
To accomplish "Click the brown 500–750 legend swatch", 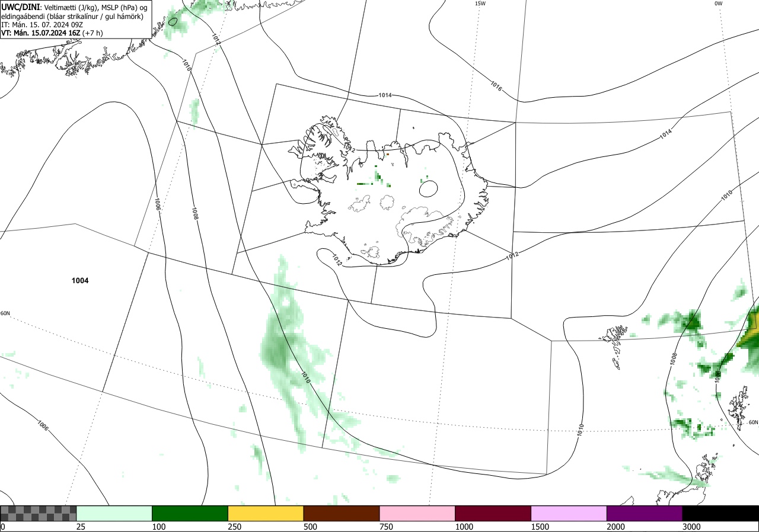I will coord(342,513).
